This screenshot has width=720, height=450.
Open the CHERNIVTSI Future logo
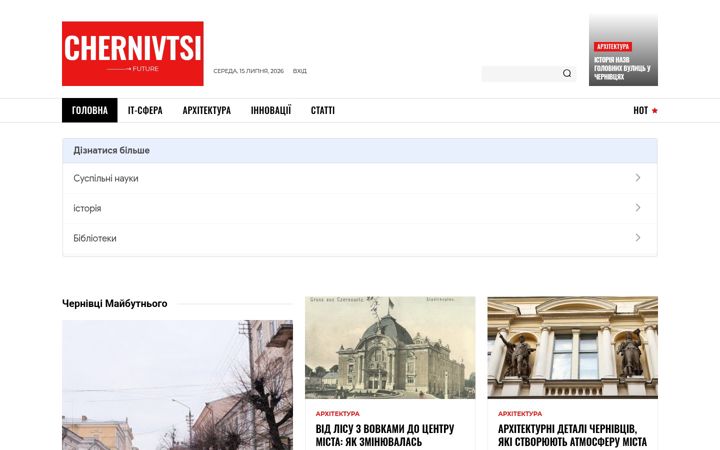[133, 54]
